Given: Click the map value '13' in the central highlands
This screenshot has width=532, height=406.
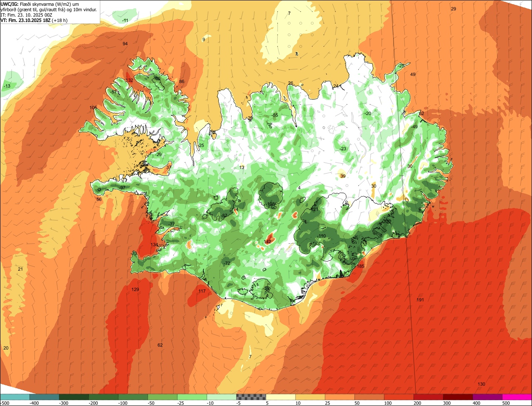Looking at the screenshot, I should pos(242,167).
